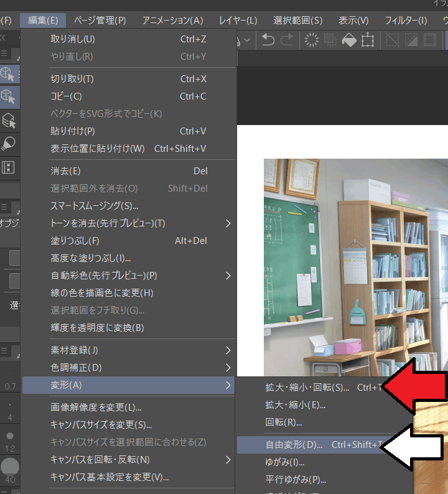Open the 表示(V) menu
The height and width of the screenshot is (494, 448).
pos(353,21)
